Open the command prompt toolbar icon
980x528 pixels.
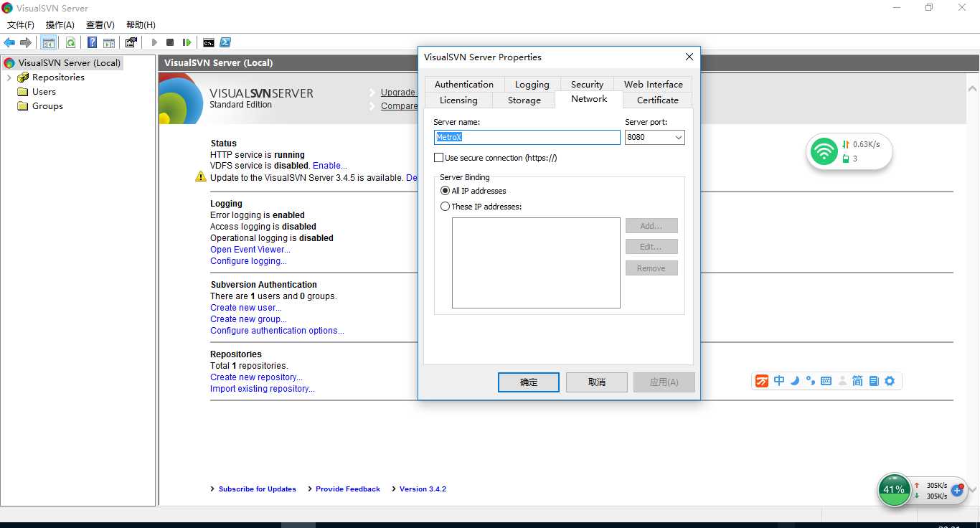209,43
